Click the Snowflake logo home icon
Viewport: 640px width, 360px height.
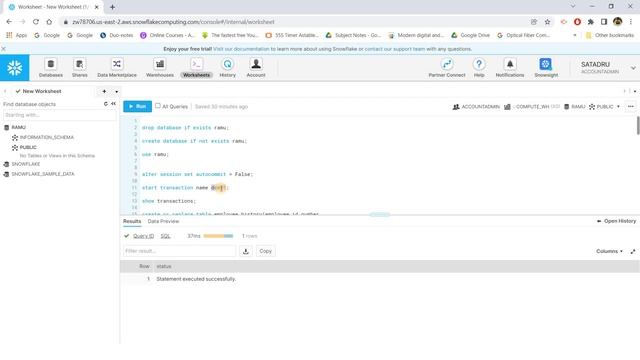15,68
